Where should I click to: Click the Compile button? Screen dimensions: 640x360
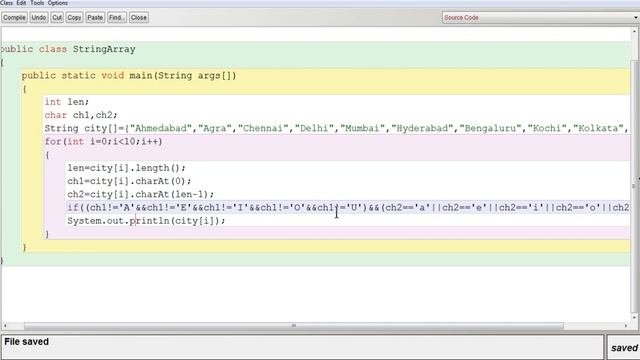pos(14,18)
